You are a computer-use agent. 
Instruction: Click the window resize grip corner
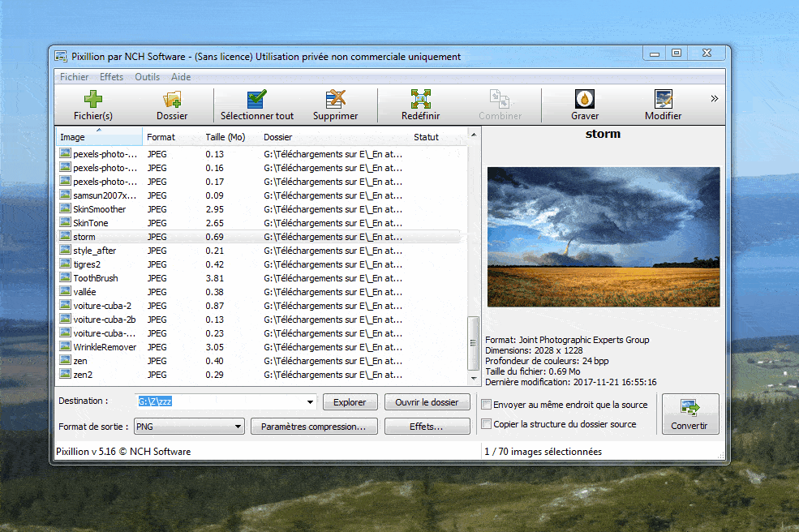pyautogui.click(x=720, y=456)
